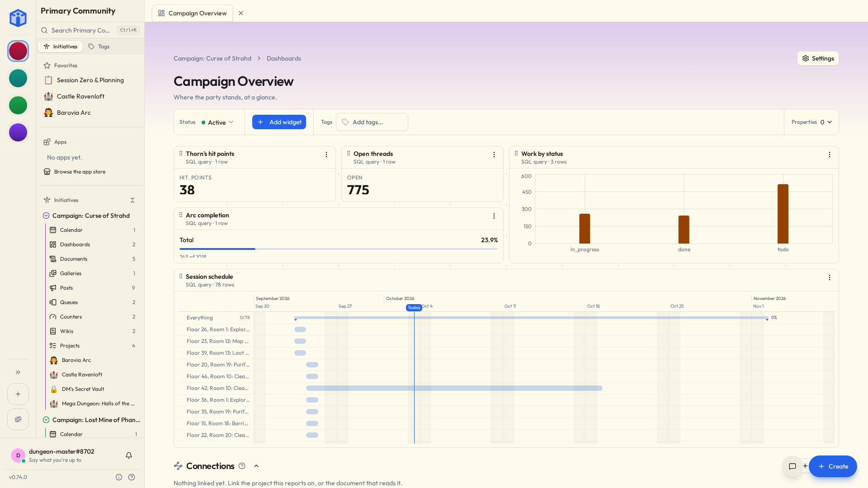Open the Open threads widget kebab menu
This screenshot has height=488, width=868.
(x=494, y=155)
